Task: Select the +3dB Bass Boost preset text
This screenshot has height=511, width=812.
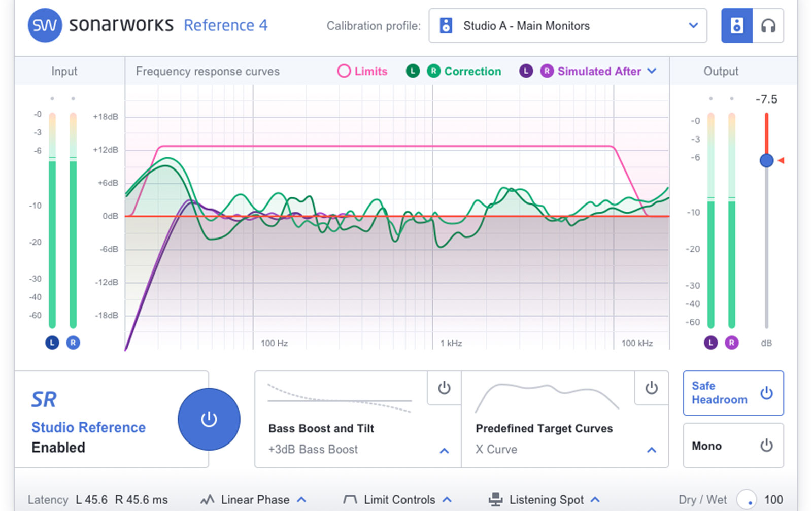Action: click(x=313, y=449)
